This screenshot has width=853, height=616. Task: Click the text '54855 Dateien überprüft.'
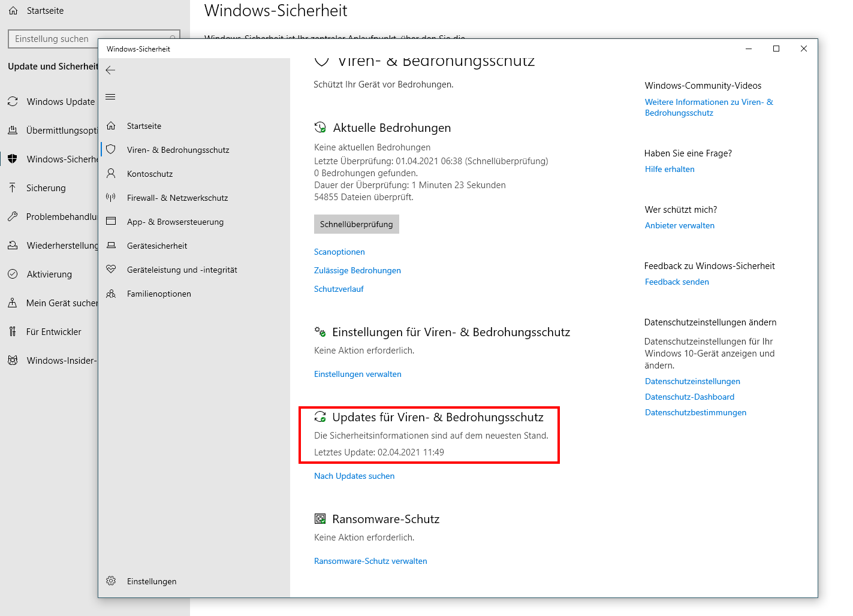coord(364,197)
